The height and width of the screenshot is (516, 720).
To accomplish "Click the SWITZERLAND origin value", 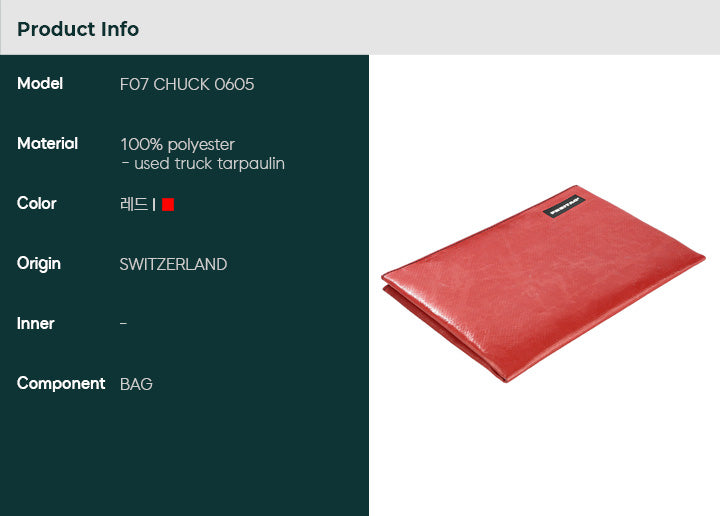I will point(174,264).
